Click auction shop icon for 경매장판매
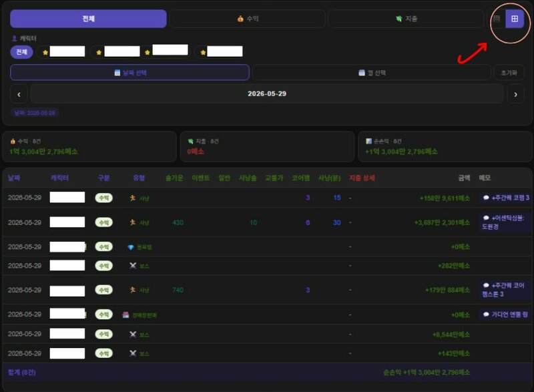The image size is (534, 392). point(125,315)
